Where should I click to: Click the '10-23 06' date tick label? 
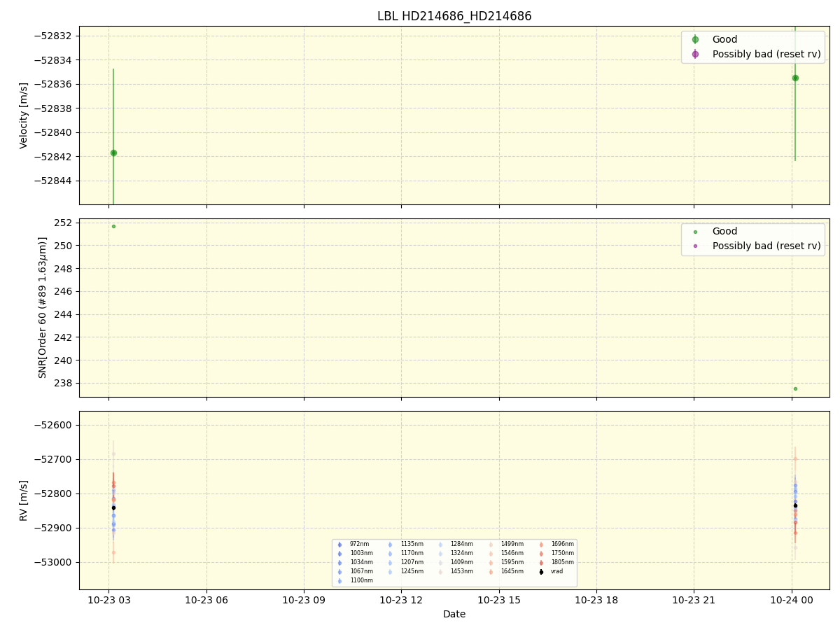click(x=206, y=600)
